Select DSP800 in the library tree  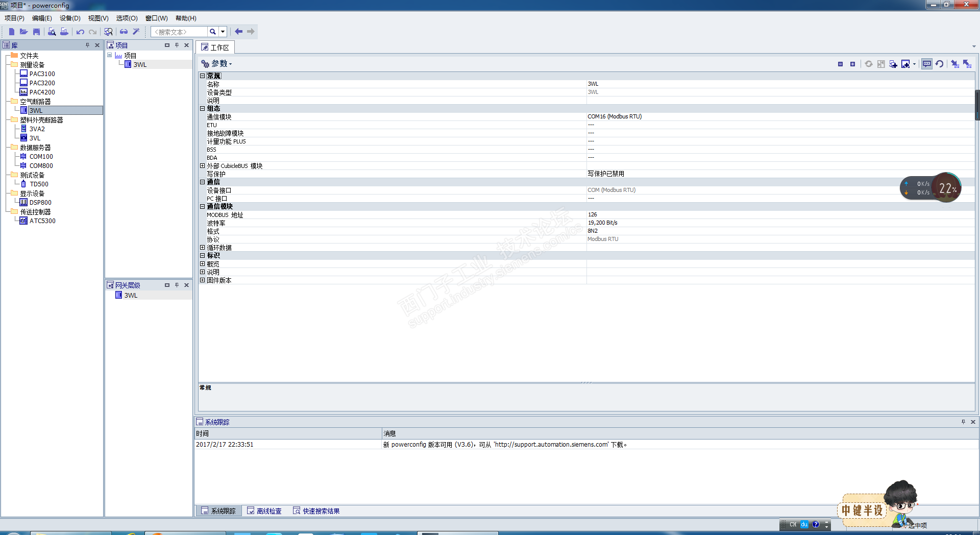pyautogui.click(x=40, y=203)
